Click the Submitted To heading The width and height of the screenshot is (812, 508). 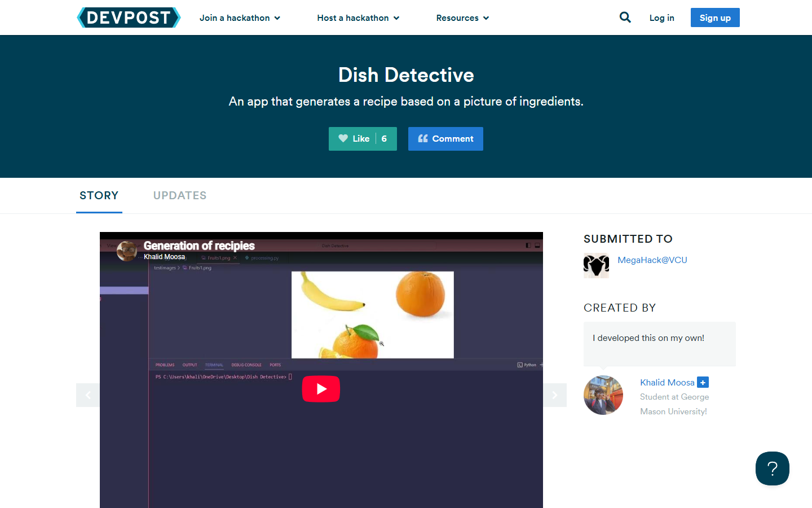coord(628,239)
